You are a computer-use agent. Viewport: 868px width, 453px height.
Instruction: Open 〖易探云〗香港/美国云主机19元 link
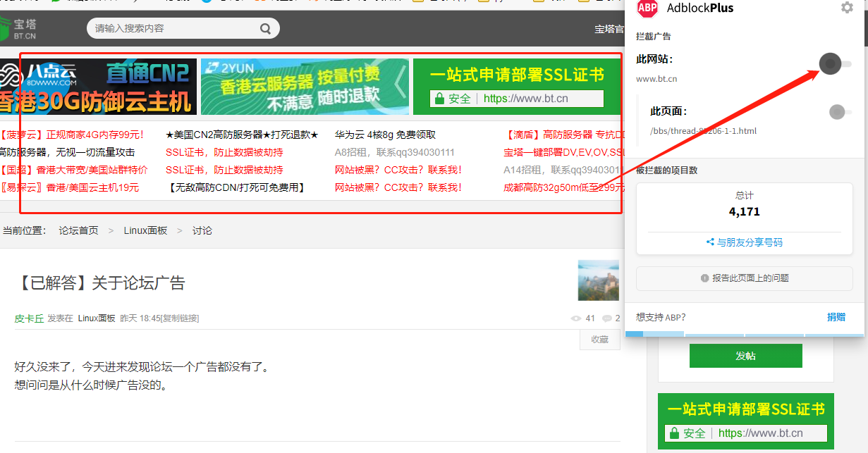point(70,187)
